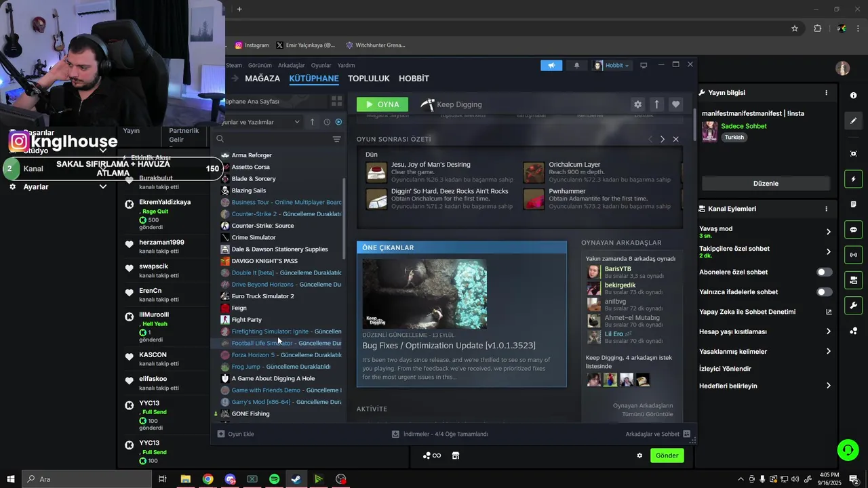The height and width of the screenshot is (488, 868).
Task: Open the chat settings gear beside Gönder
Action: (x=639, y=455)
